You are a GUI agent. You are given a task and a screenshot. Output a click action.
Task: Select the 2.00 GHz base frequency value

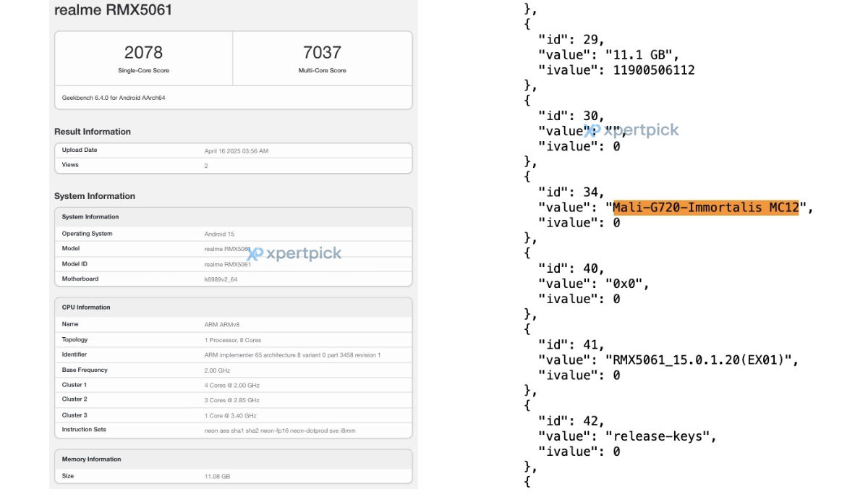217,370
